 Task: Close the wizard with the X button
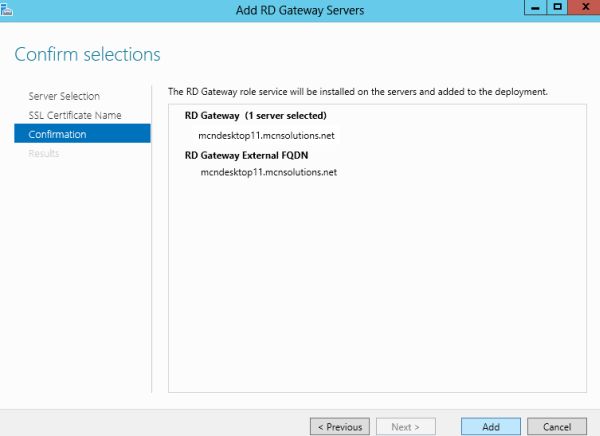[x=585, y=7]
